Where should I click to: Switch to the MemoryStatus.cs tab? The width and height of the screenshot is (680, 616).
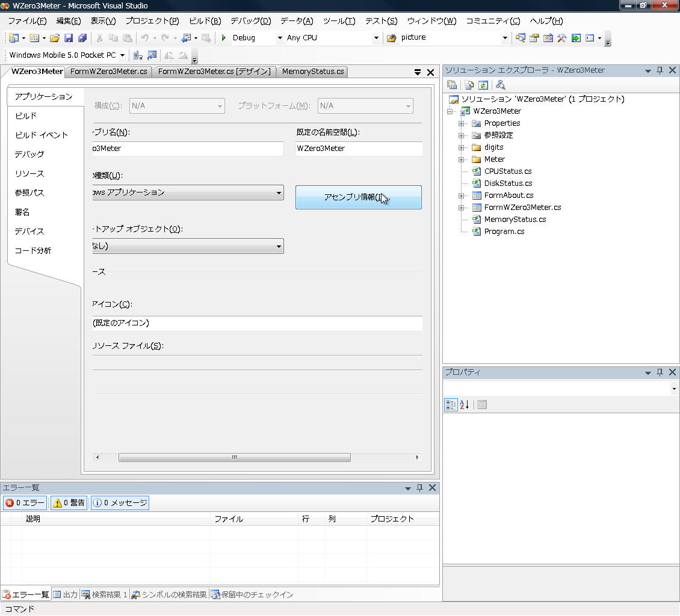[x=313, y=72]
